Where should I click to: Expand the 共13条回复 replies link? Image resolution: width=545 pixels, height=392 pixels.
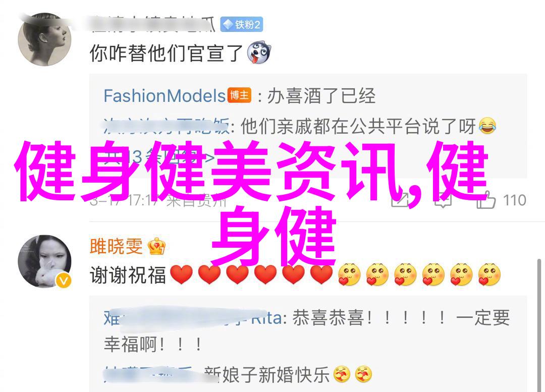pyautogui.click(x=159, y=158)
